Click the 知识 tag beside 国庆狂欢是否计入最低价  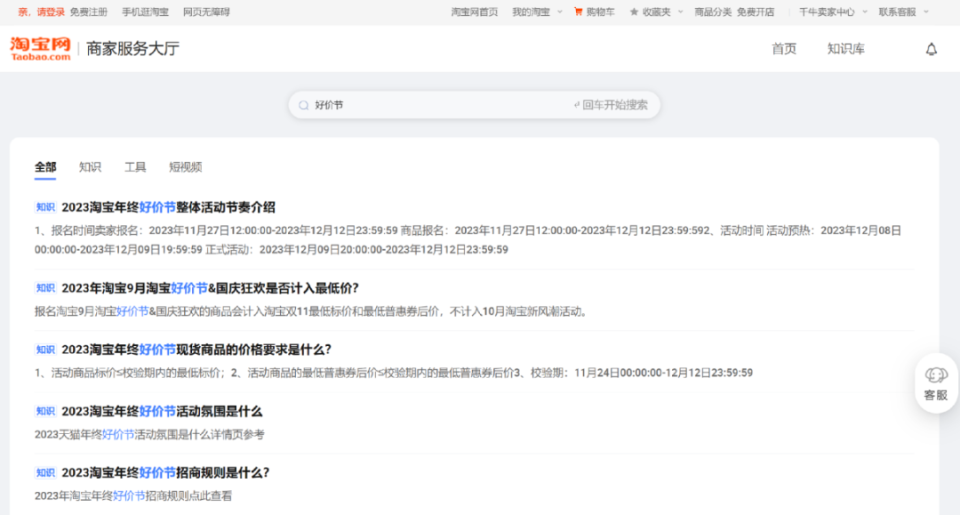click(45, 288)
